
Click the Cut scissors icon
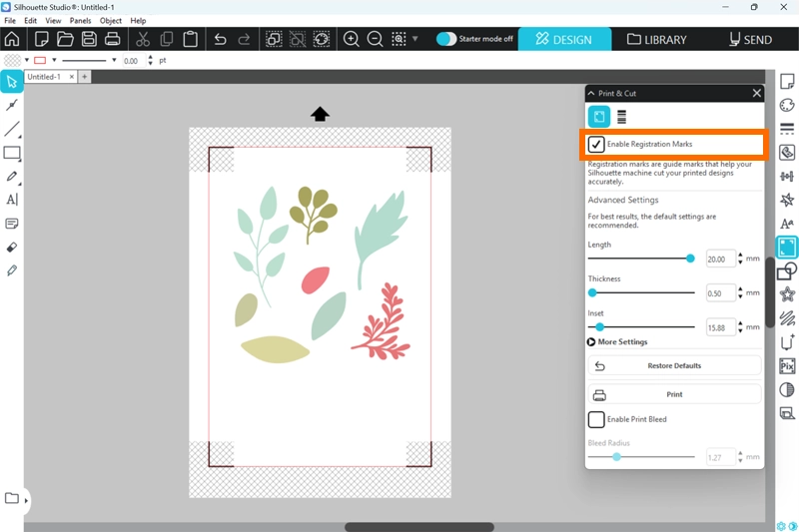coord(142,39)
